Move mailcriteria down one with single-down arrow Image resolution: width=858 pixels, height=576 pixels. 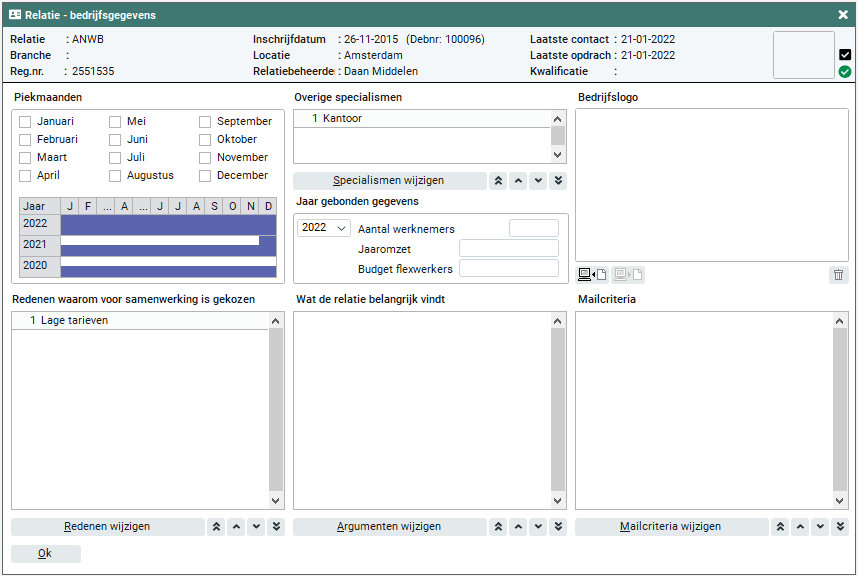[820, 527]
